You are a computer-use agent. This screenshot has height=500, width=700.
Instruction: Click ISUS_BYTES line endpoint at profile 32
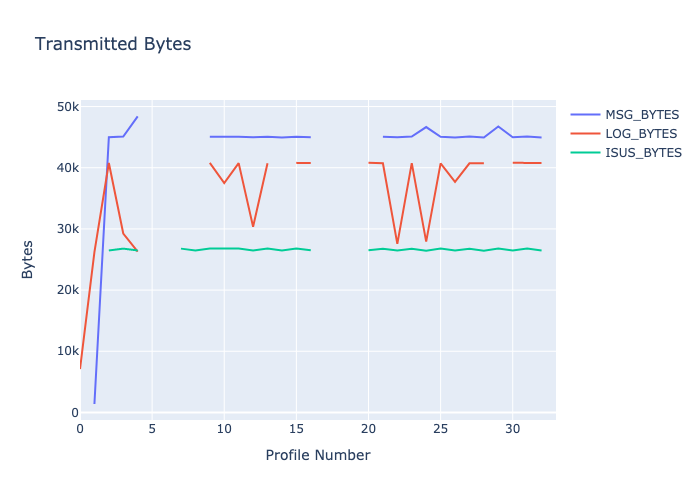click(541, 250)
